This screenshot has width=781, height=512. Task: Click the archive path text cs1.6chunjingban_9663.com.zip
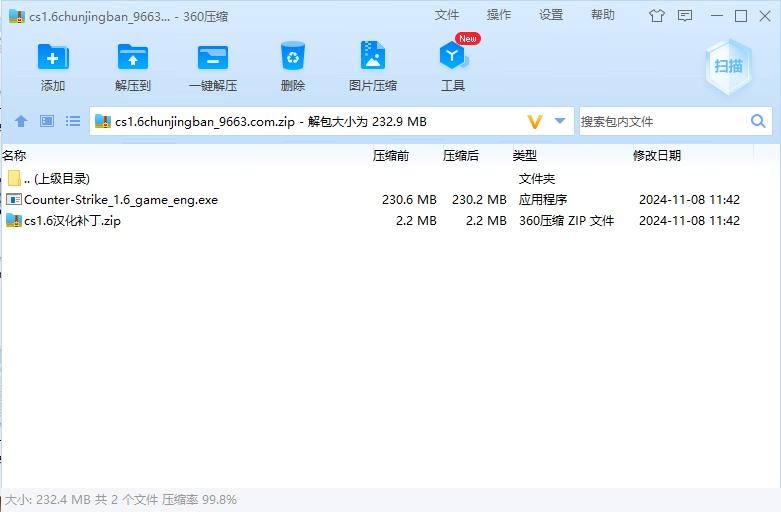(205, 122)
